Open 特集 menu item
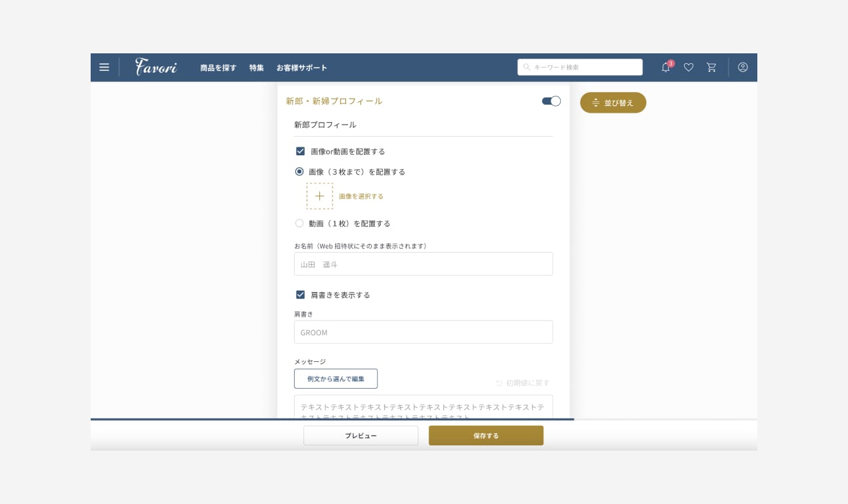 click(x=257, y=67)
